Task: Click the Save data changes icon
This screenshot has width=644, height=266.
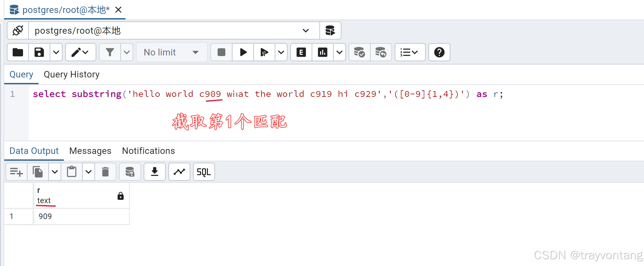Action: point(130,172)
